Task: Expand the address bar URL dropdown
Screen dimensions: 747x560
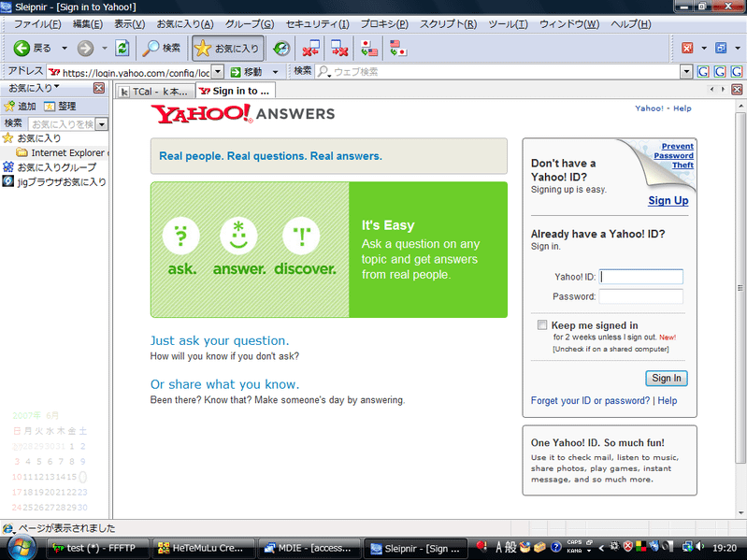Action: coord(217,72)
